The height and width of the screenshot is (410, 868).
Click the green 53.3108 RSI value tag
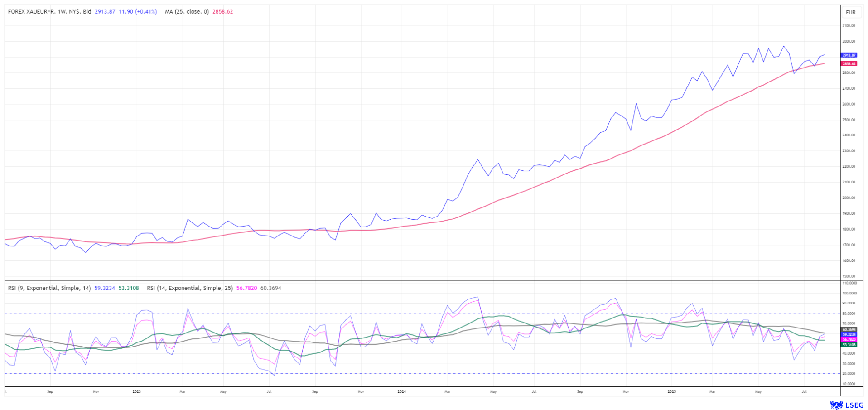(849, 345)
